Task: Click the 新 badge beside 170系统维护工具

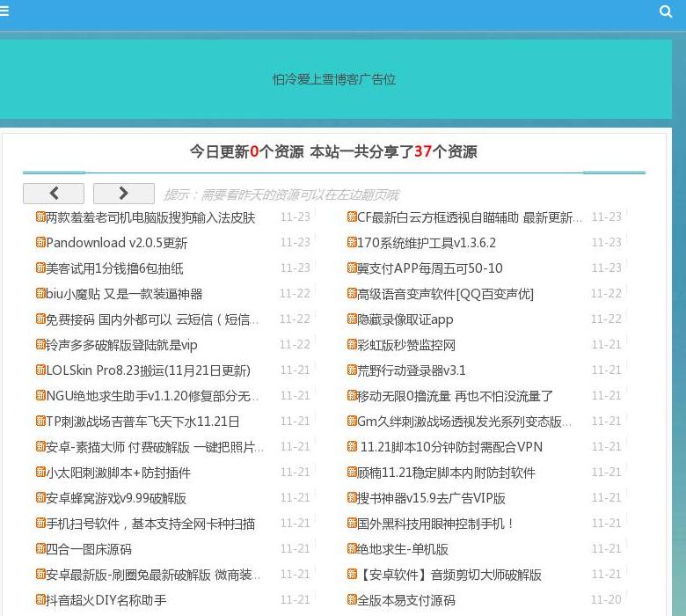Action: [x=352, y=242]
